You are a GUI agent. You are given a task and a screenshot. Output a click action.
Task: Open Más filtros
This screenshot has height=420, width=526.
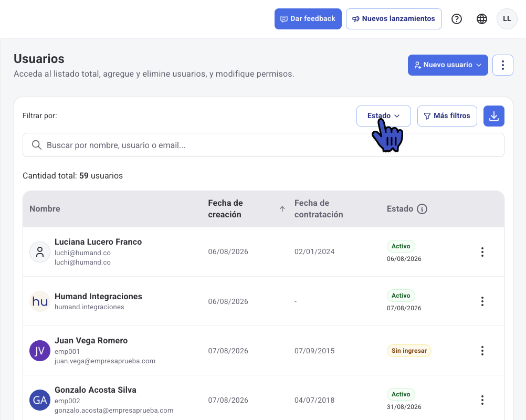[447, 116]
